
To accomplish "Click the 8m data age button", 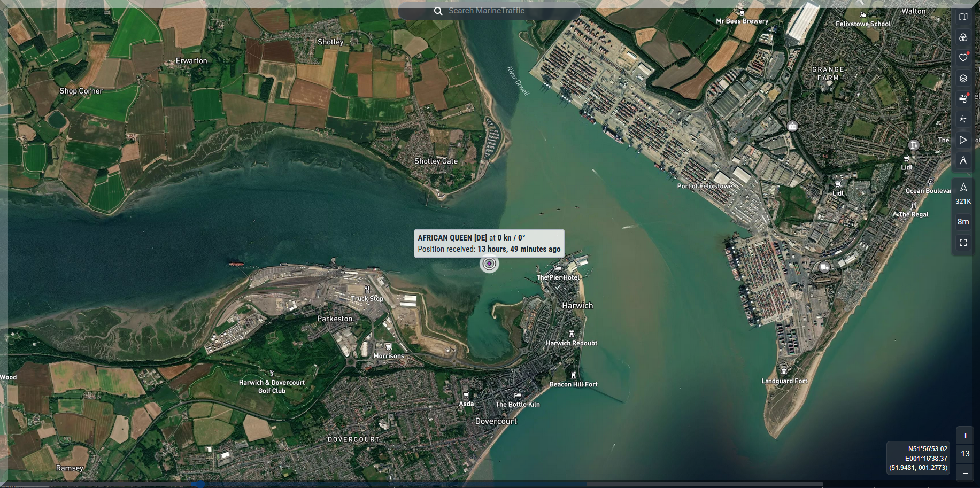I will tap(963, 222).
